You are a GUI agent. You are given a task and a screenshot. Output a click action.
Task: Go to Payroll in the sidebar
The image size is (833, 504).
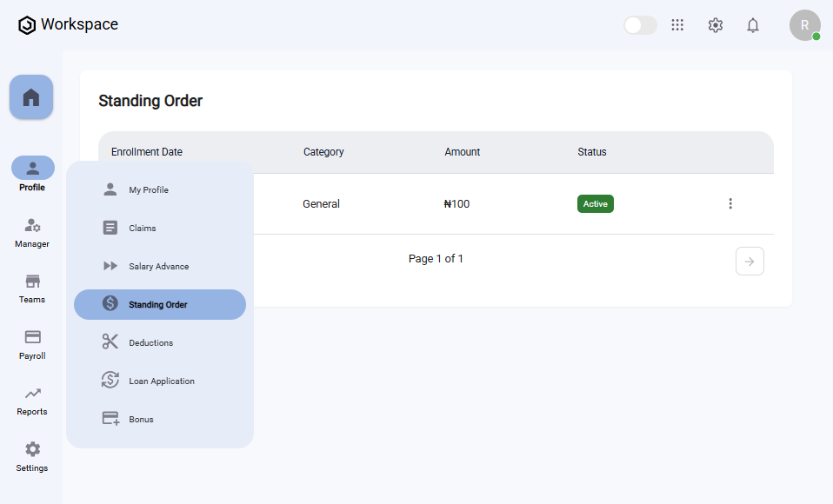[x=32, y=344]
